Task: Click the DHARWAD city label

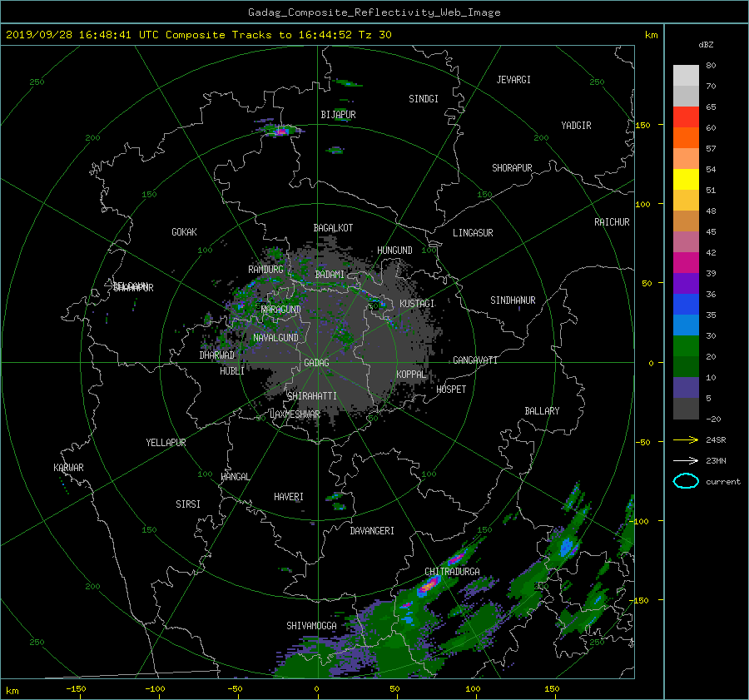Action: (217, 355)
